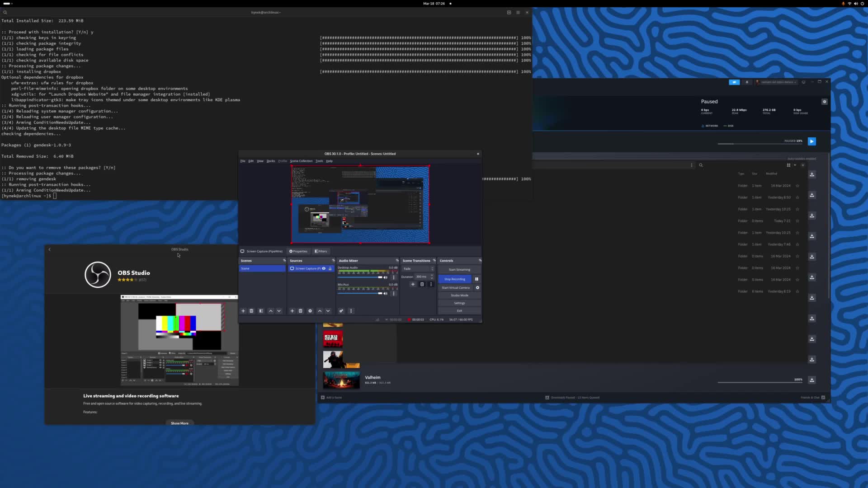Switch to the Filters view above preview
The width and height of the screenshot is (868, 488).
tap(321, 251)
